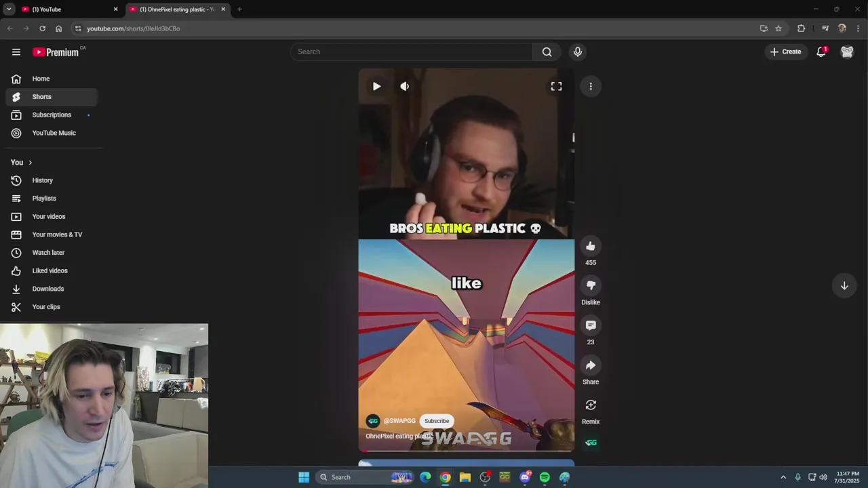Click the browser home button
Viewport: 868px width, 488px height.
[58, 28]
